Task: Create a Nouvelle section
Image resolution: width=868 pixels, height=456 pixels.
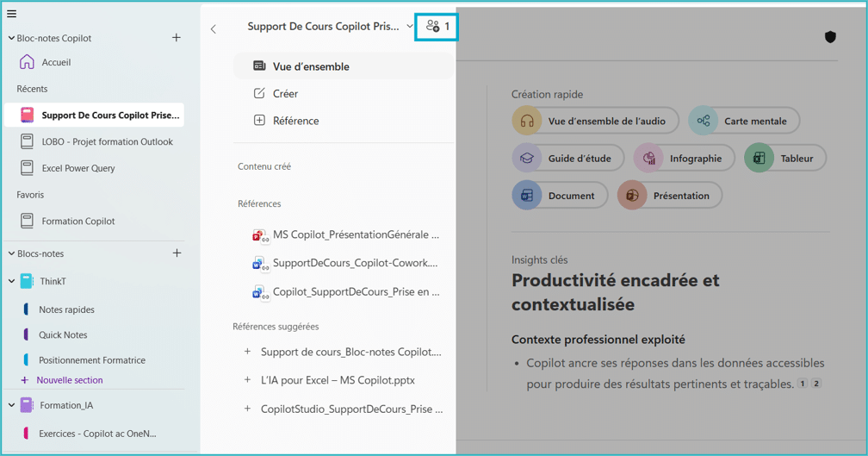Action: [x=61, y=380]
